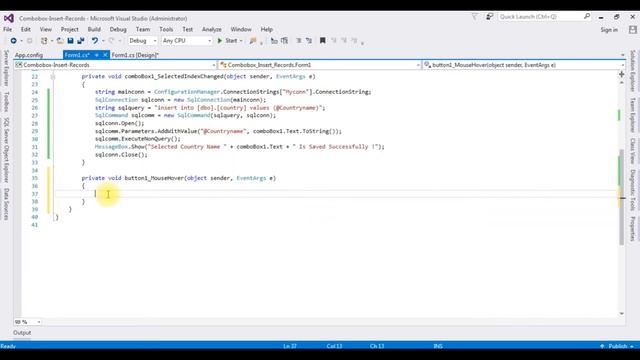This screenshot has width=640, height=360.
Task: Click the Find in Files toolbar icon
Action: click(253, 40)
